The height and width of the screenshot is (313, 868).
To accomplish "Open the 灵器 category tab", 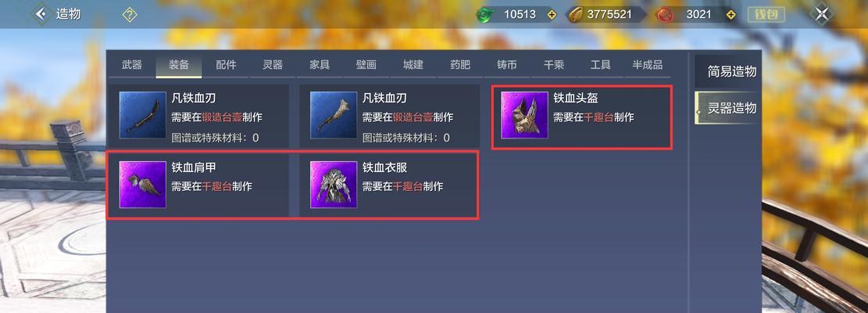I will (273, 65).
